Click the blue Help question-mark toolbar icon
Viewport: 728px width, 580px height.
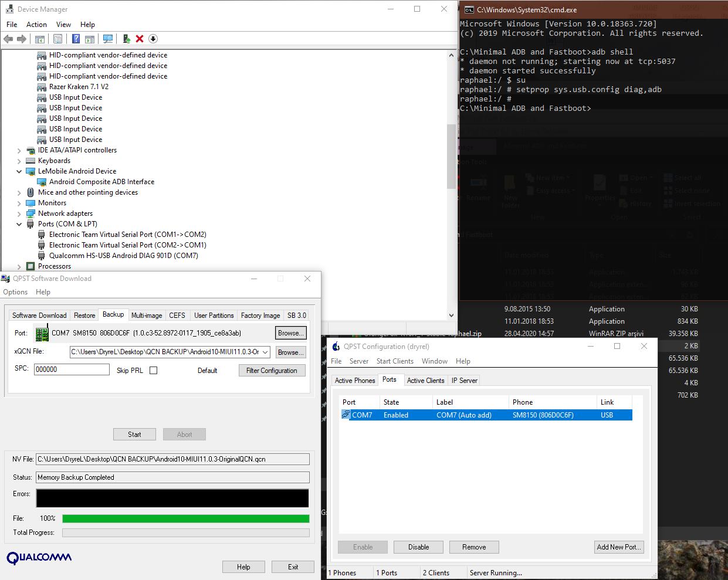[76, 39]
